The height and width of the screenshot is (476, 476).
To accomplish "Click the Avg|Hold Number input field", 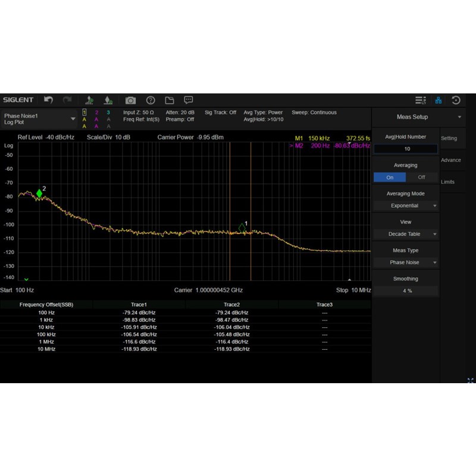I will (x=406, y=149).
